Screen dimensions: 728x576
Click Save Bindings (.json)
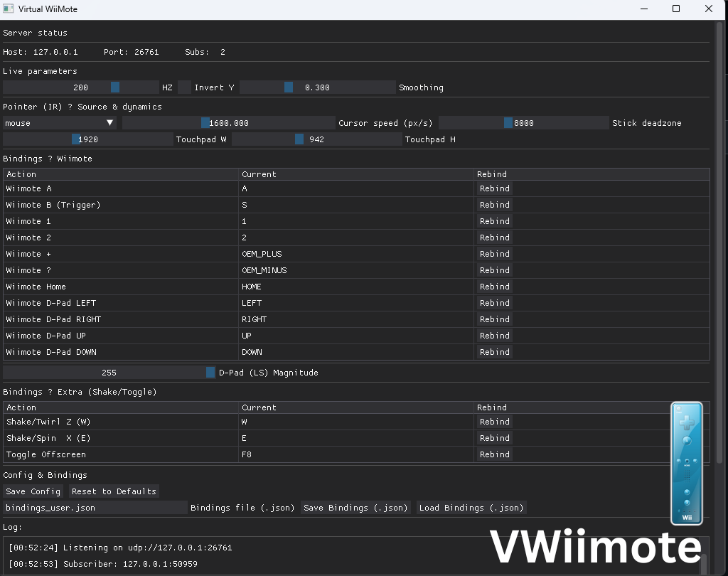click(355, 508)
